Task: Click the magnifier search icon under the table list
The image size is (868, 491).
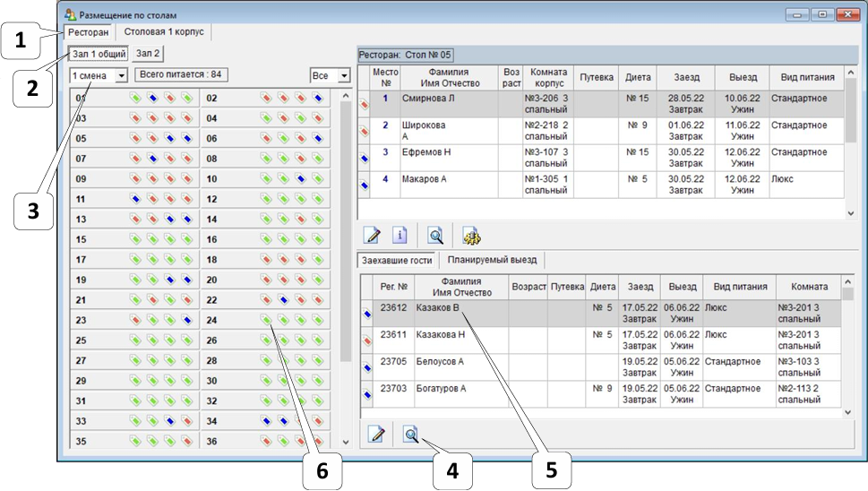Action: 435,236
